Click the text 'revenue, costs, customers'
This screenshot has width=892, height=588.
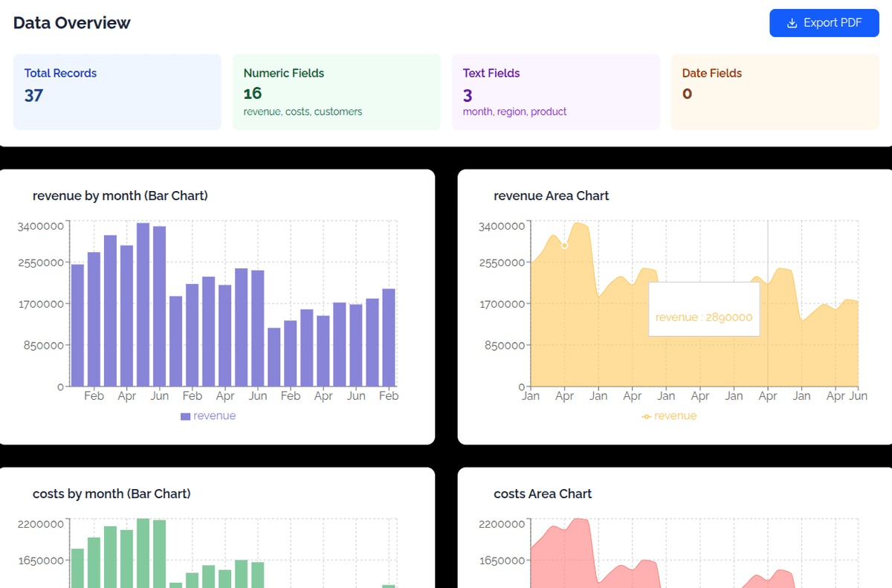303,112
